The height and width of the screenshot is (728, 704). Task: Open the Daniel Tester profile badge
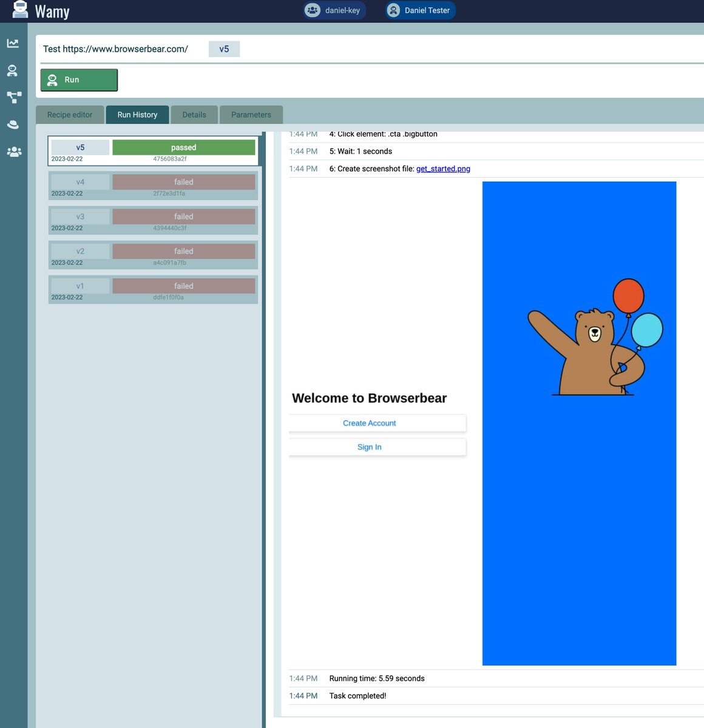[x=420, y=10]
